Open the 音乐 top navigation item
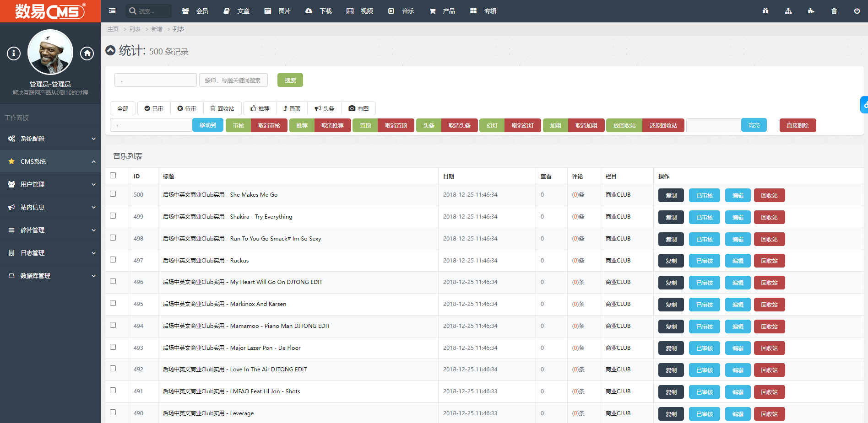 401,11
